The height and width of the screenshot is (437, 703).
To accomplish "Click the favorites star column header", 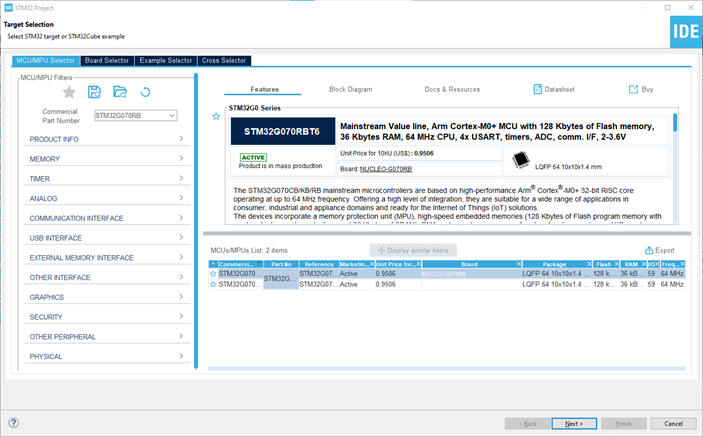I will [213, 264].
